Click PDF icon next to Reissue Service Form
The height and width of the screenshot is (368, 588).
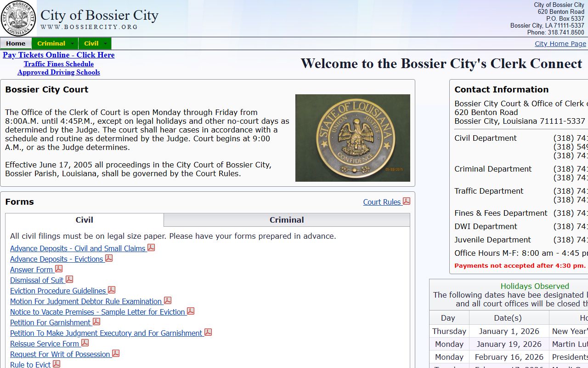pos(85,343)
